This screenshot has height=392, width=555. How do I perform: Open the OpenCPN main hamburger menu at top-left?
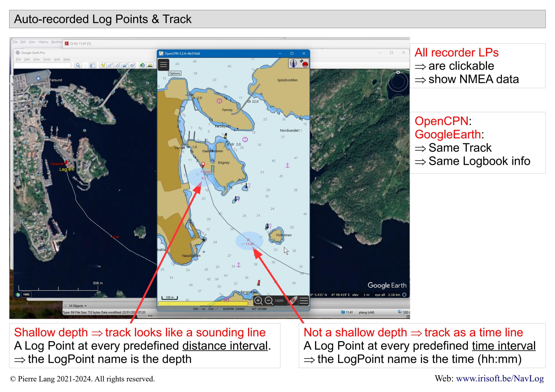(163, 65)
